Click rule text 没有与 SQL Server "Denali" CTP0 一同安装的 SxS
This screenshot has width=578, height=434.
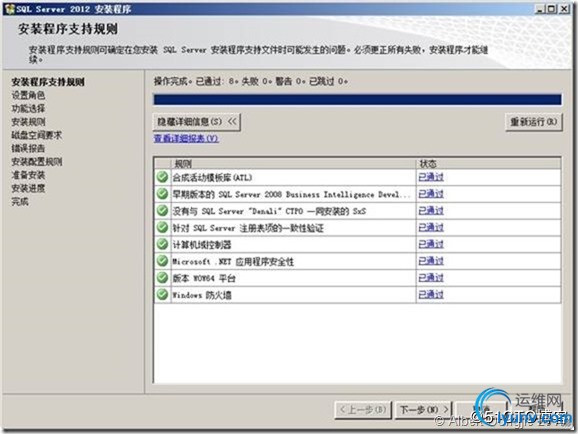269,211
